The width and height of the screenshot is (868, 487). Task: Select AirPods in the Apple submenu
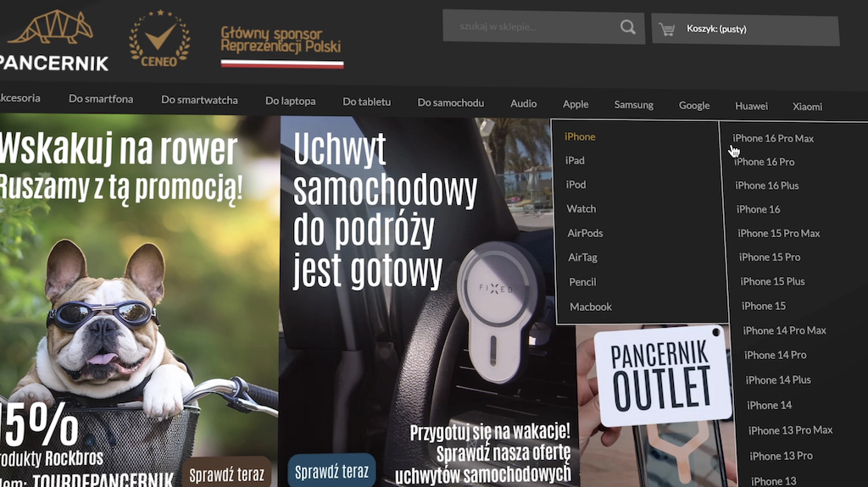(585, 234)
